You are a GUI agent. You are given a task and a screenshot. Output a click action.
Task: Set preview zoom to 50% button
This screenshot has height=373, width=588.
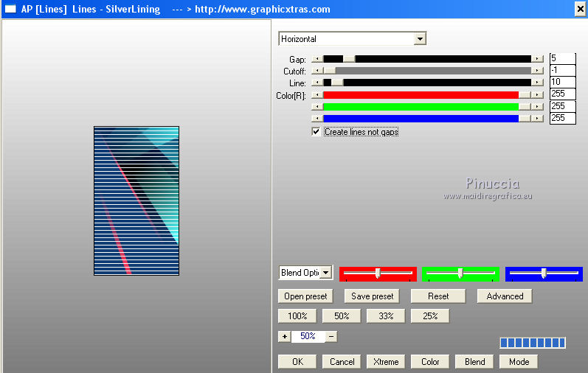(x=342, y=316)
